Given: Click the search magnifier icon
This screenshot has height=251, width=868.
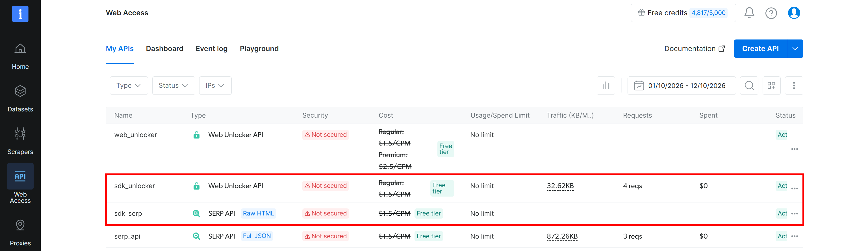Looking at the screenshot, I should (749, 85).
